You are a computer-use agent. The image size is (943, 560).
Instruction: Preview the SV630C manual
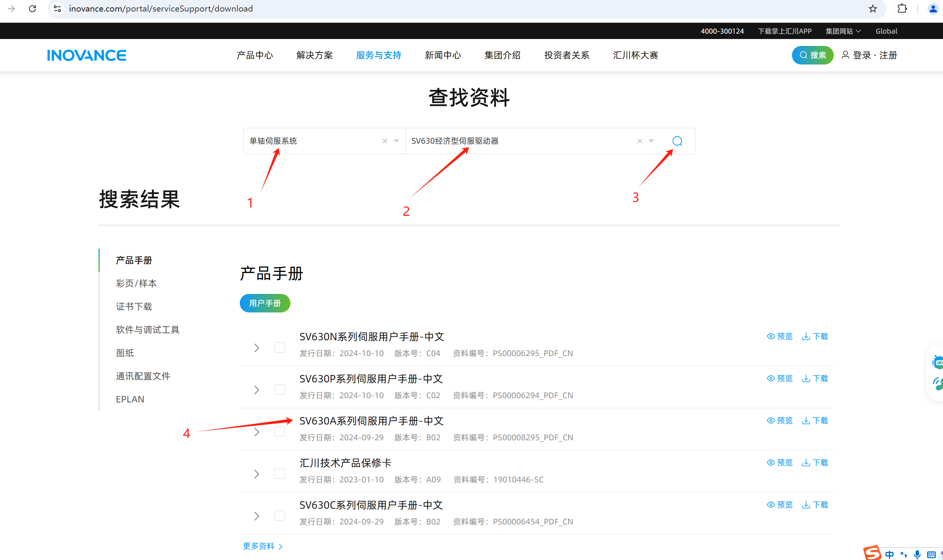tap(780, 505)
